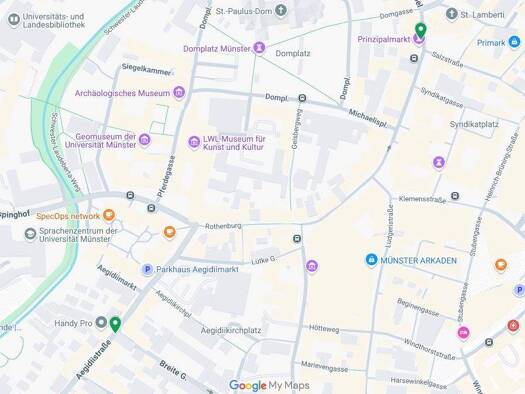Open the Google My Maps logo link
The height and width of the screenshot is (394, 525).
pyautogui.click(x=269, y=386)
